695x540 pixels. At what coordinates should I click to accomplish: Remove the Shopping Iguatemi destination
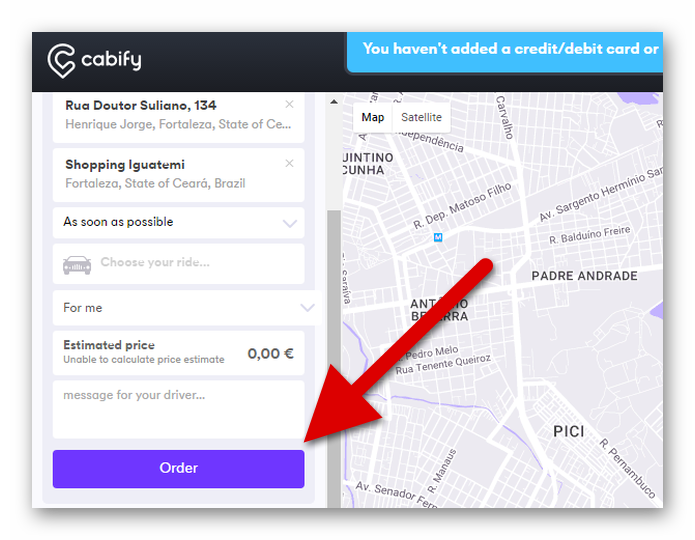[289, 164]
